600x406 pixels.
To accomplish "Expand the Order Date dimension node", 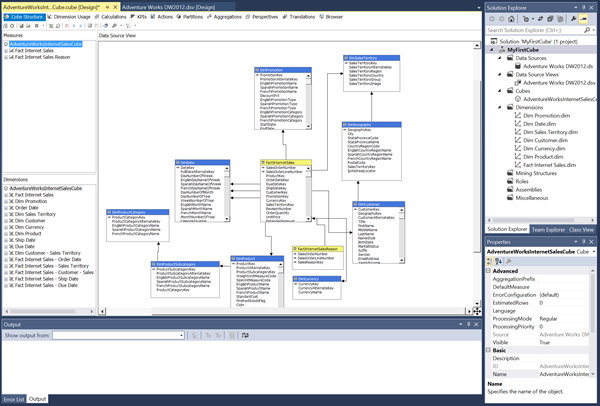I will pyautogui.click(x=5, y=207).
